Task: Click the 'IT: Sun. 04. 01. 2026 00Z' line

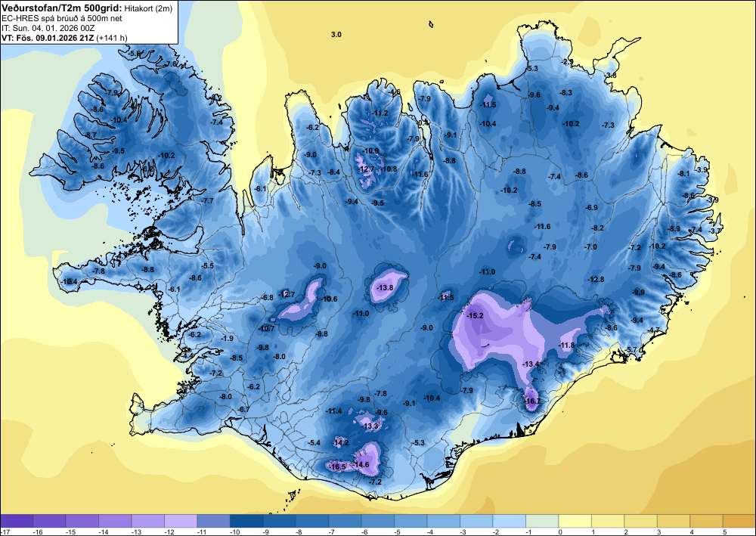Action: [48, 28]
